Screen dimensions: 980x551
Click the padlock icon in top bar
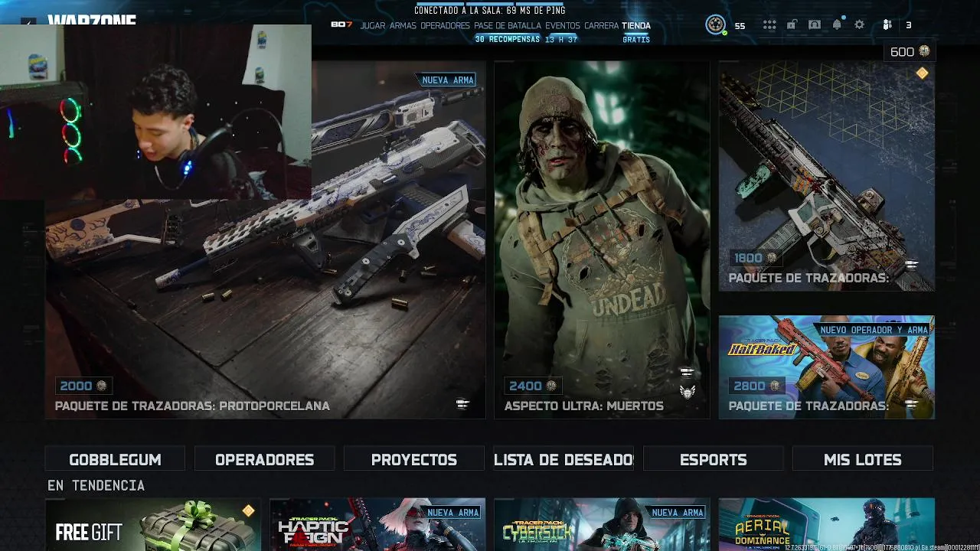792,25
